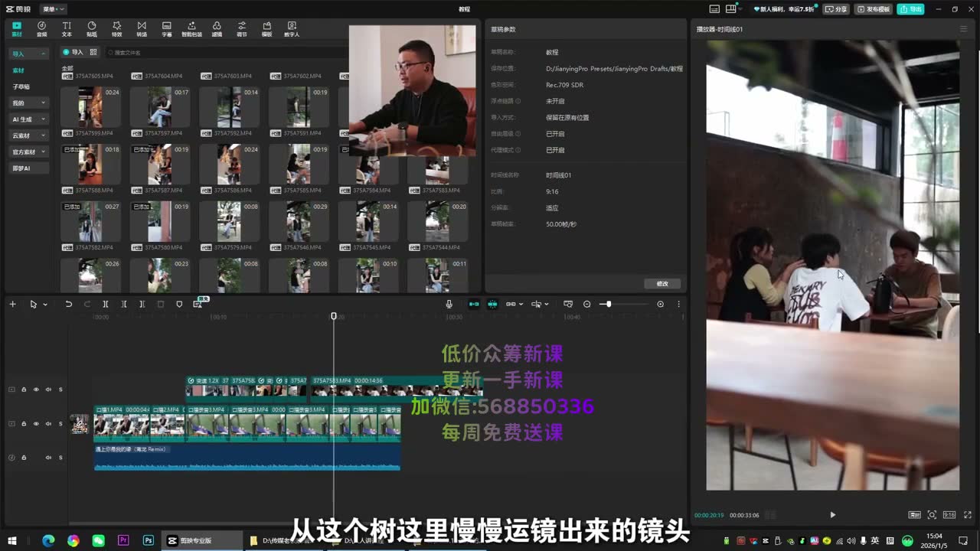Expand the 我的 sidebar section
Viewport: 980px width, 551px height.
pos(29,103)
